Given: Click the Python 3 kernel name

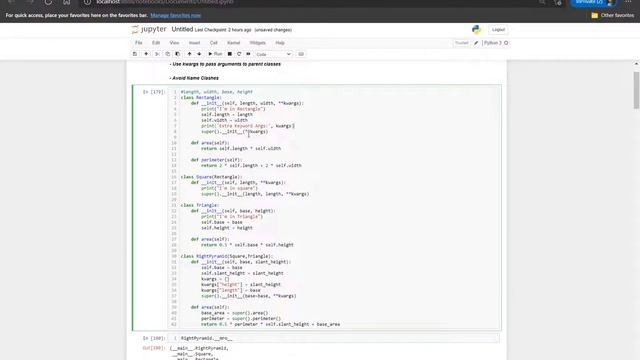Looking at the screenshot, I should click(x=493, y=43).
